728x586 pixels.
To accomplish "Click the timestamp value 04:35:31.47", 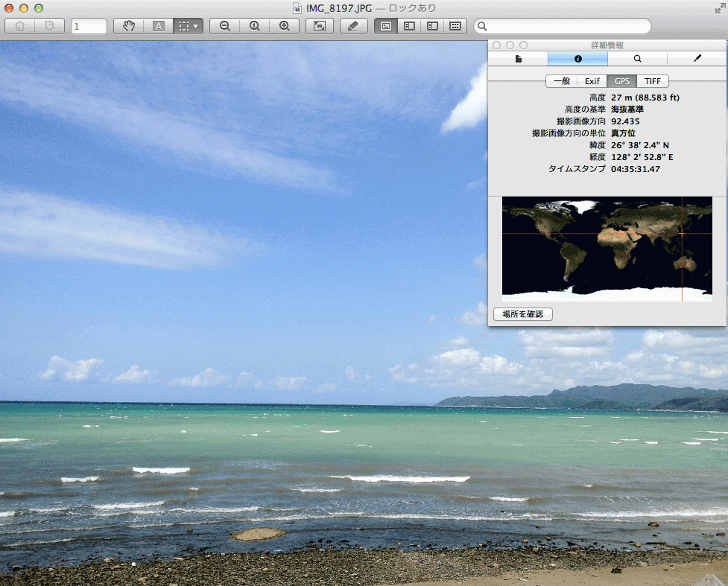I will (636, 169).
